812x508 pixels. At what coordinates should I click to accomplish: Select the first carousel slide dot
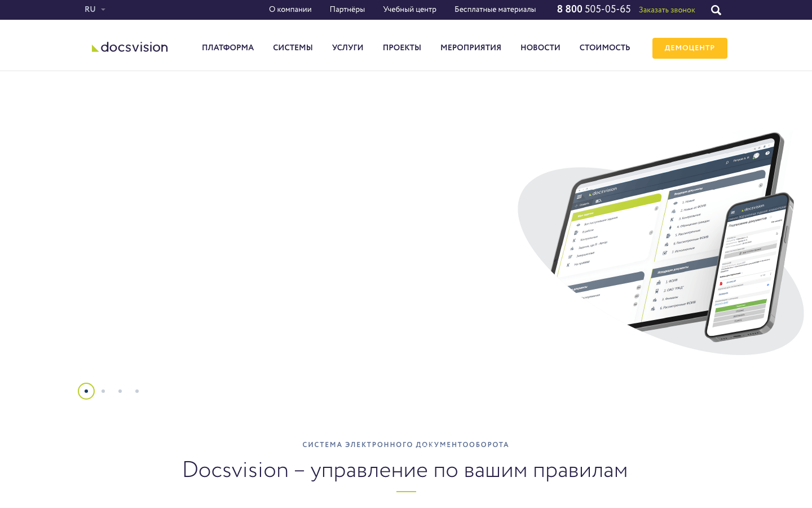click(x=86, y=391)
